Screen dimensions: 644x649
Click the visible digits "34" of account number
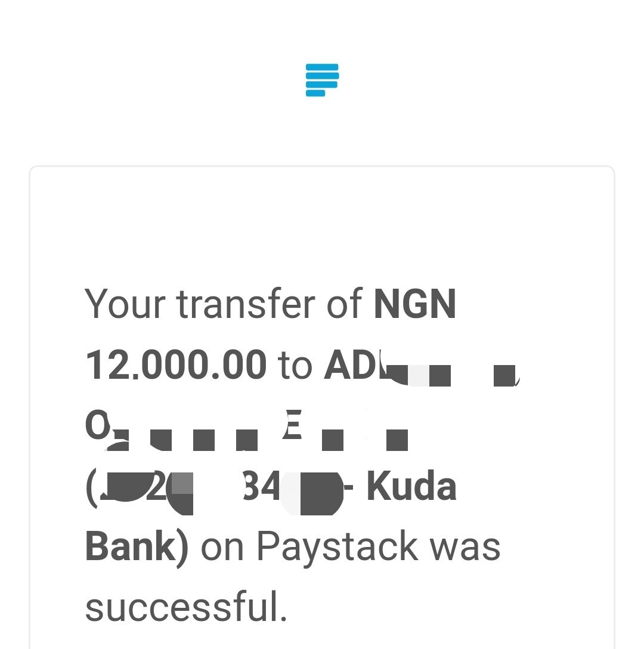[x=262, y=486]
